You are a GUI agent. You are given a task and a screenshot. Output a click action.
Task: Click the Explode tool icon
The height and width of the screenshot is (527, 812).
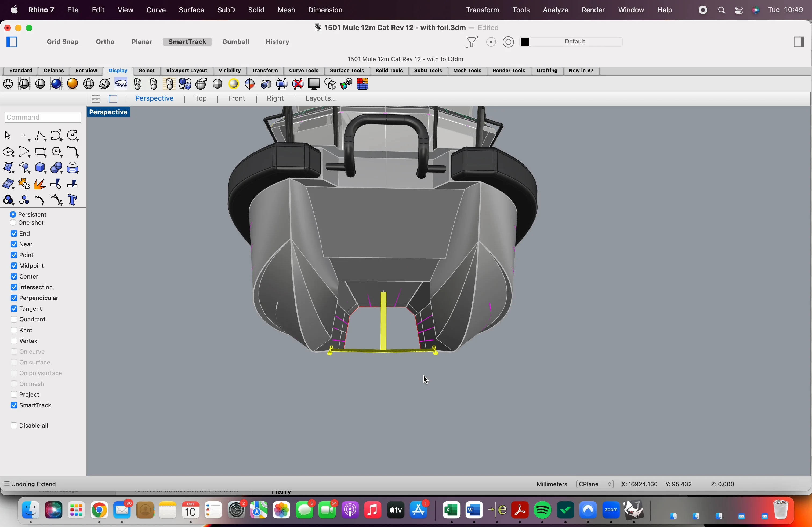pyautogui.click(x=40, y=184)
